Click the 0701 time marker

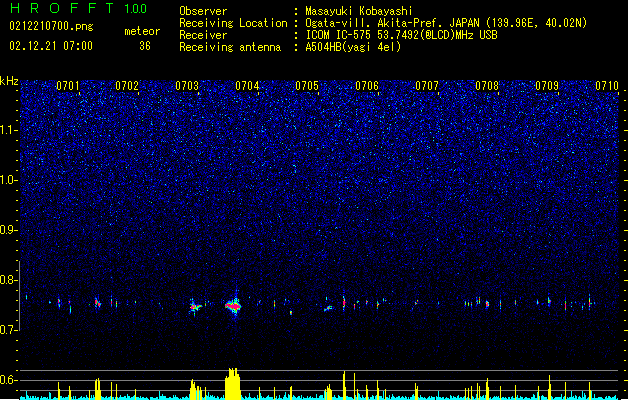[x=67, y=86]
